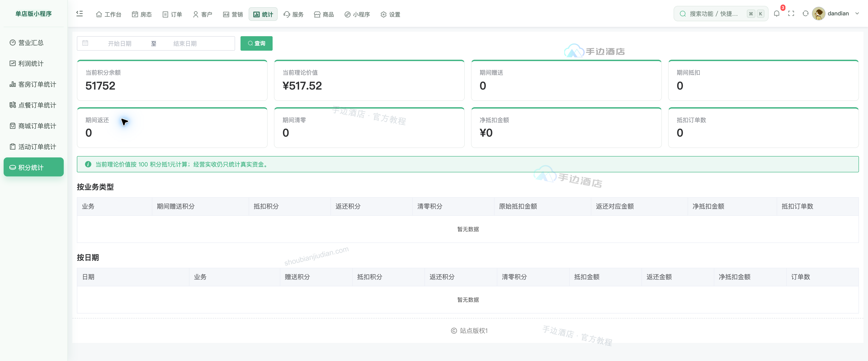Open 商城订单统计 in sidebar
The width and height of the screenshot is (868, 361).
click(x=34, y=126)
